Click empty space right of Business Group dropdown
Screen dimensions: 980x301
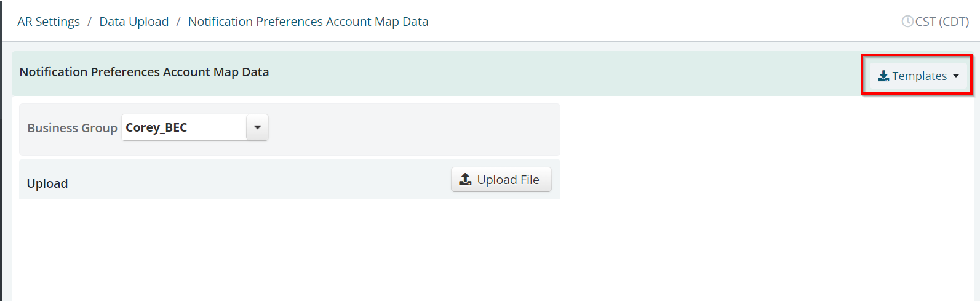click(412, 128)
